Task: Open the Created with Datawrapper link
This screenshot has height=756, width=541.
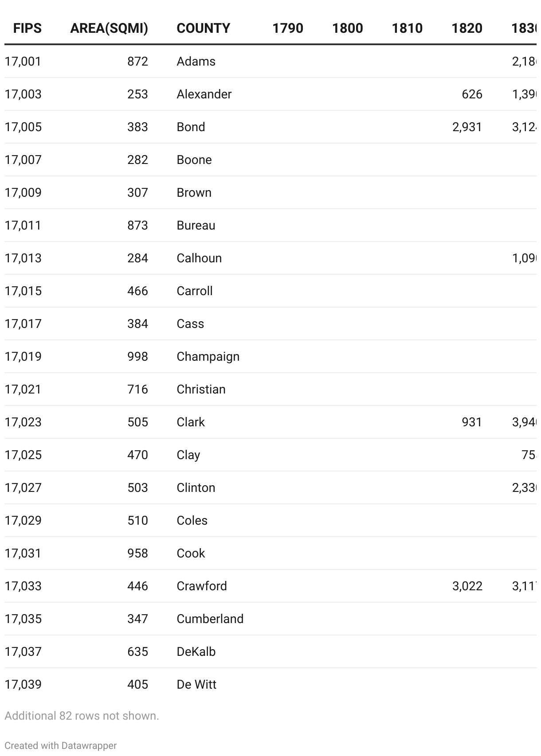Action: pos(60,745)
